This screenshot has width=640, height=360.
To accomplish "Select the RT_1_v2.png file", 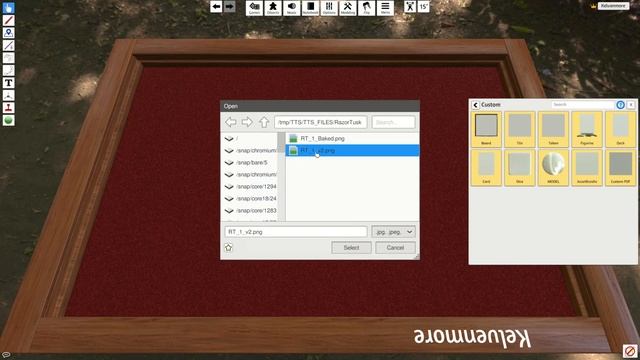I will pyautogui.click(x=352, y=150).
